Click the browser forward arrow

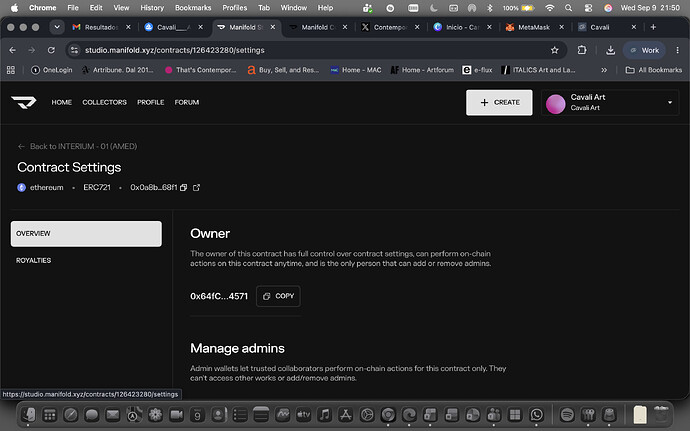tap(32, 50)
